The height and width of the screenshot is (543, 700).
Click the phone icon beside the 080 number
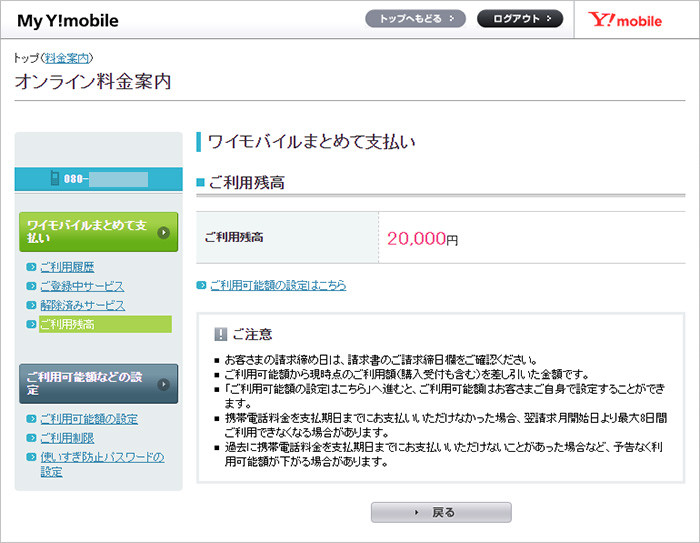55,180
